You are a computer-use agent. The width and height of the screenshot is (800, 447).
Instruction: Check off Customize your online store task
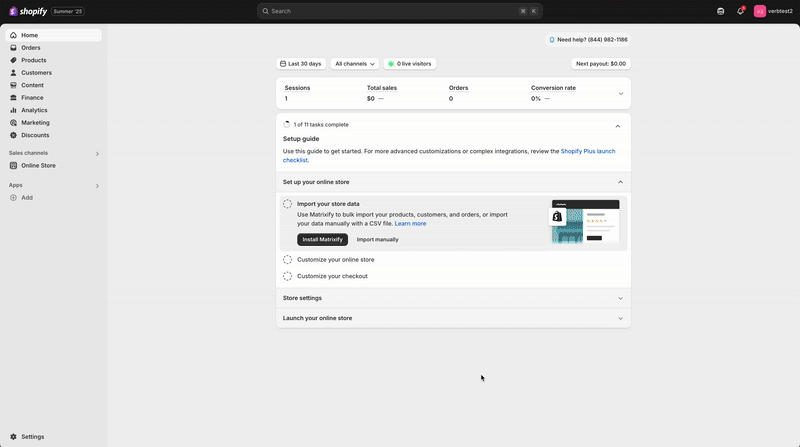click(288, 260)
